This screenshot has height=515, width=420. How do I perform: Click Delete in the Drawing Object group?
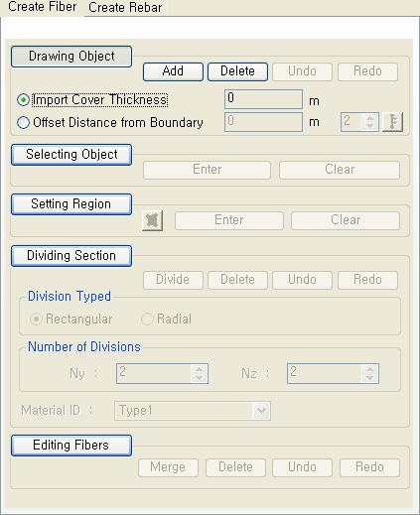tap(237, 71)
